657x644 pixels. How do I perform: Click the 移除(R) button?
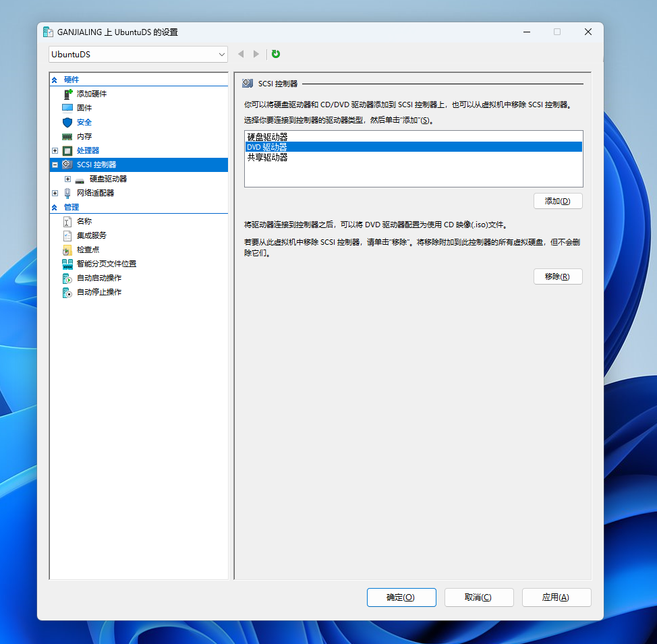558,276
